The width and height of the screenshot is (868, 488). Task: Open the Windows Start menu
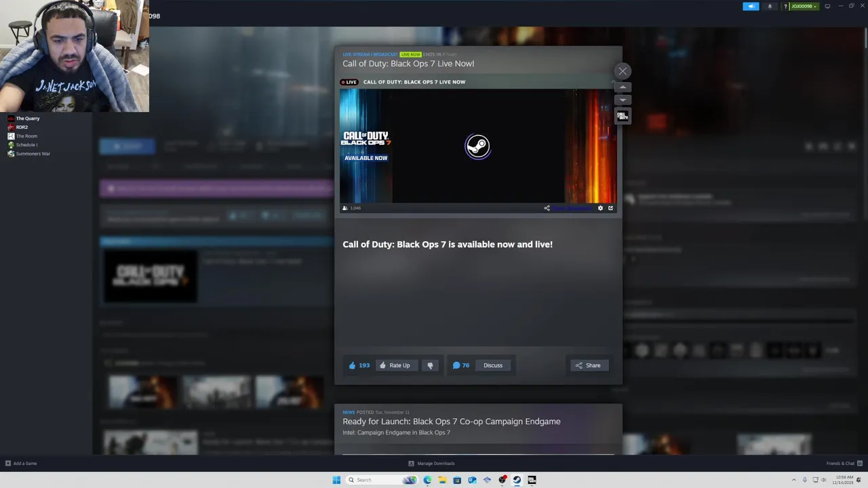336,480
